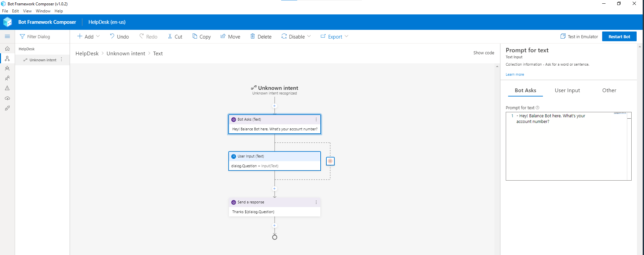
Task: Open options menu on Bot Asks node
Action: (316, 120)
